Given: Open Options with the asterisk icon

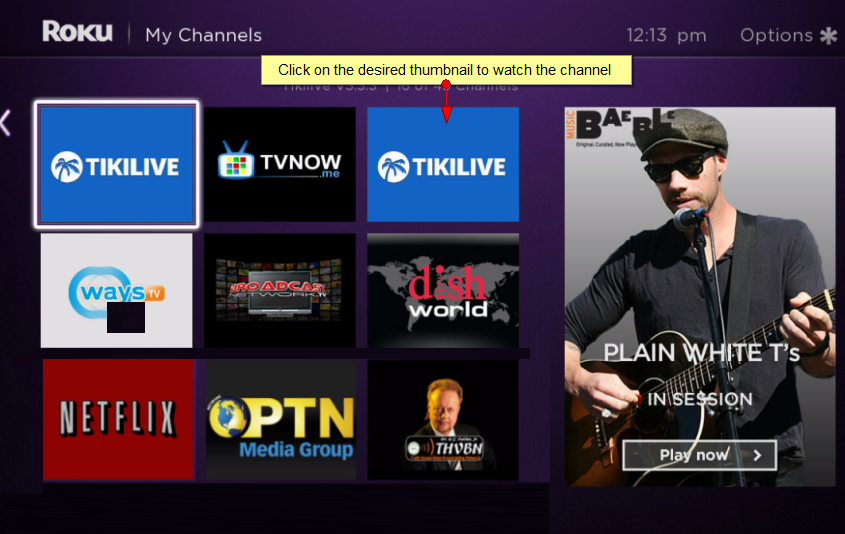Looking at the screenshot, I should point(828,36).
